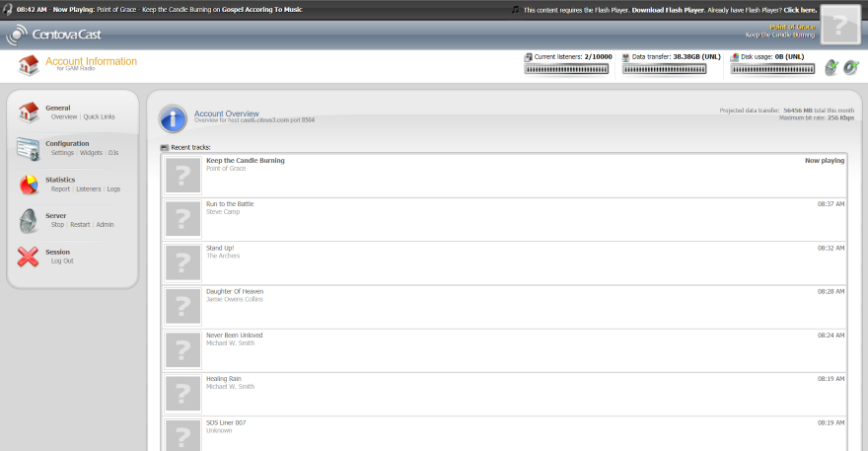868x451 pixels.
Task: Click the track title Never Been Unloved
Action: pos(234,336)
